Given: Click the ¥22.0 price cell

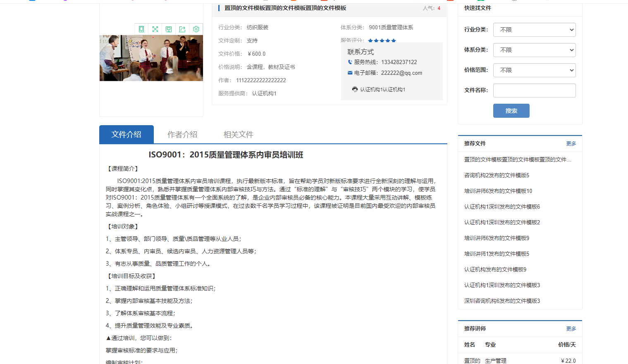Looking at the screenshot, I should tap(568, 361).
